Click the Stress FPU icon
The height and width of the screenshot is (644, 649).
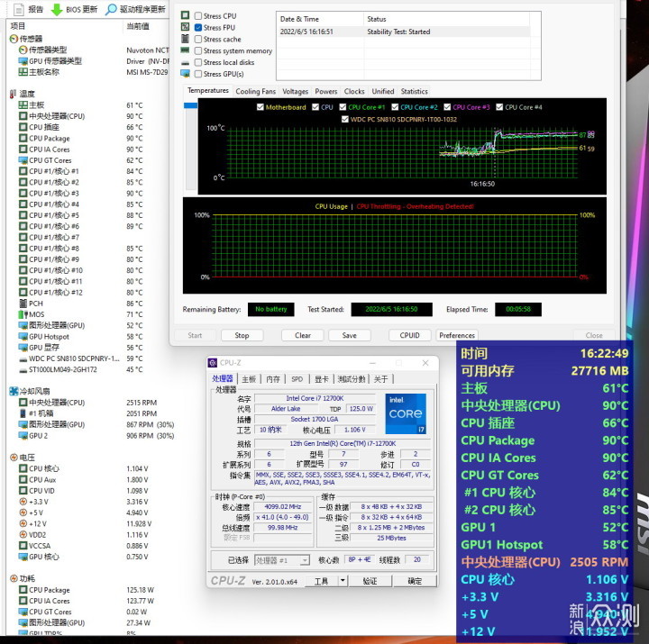tap(185, 27)
